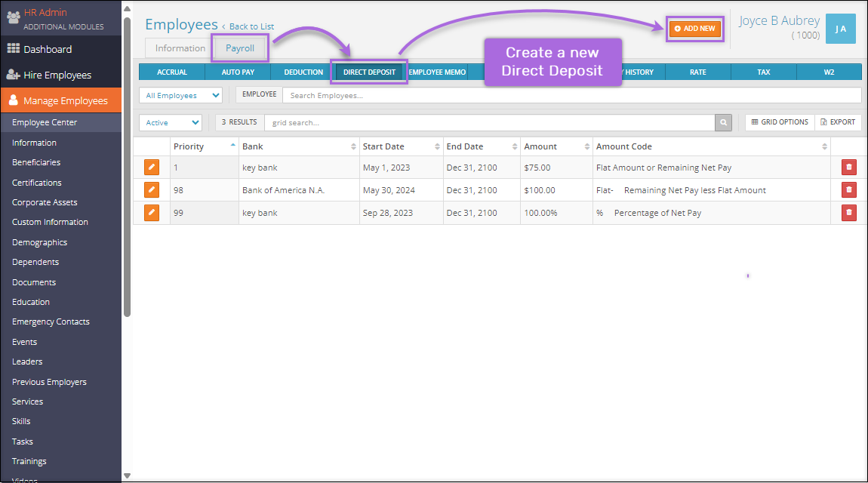Viewport: 868px width, 483px height.
Task: Open the Deduction payroll tab
Action: pos(303,72)
